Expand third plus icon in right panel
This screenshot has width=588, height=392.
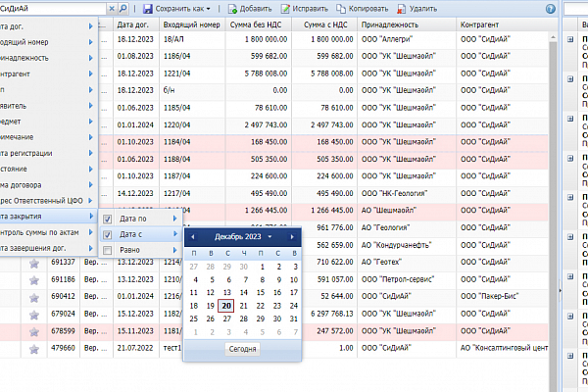click(x=570, y=119)
